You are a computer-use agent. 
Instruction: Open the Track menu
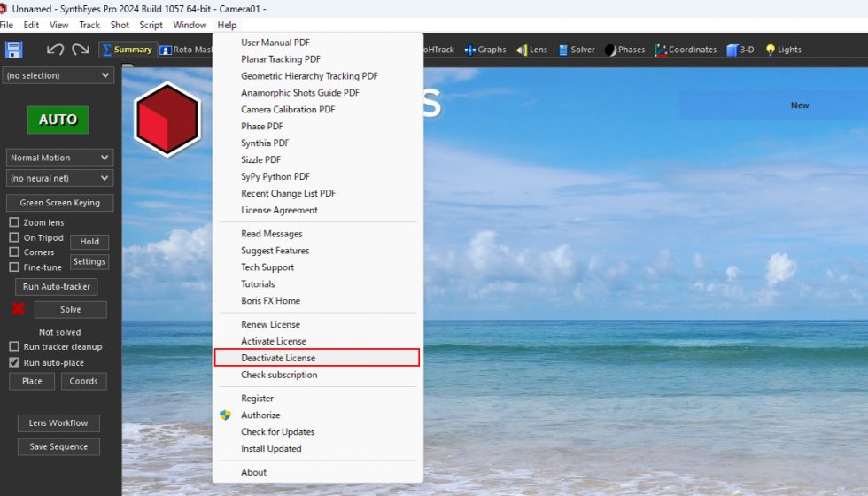(89, 25)
